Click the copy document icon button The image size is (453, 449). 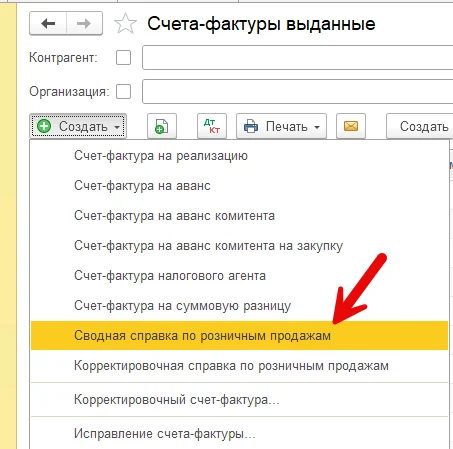tap(162, 126)
